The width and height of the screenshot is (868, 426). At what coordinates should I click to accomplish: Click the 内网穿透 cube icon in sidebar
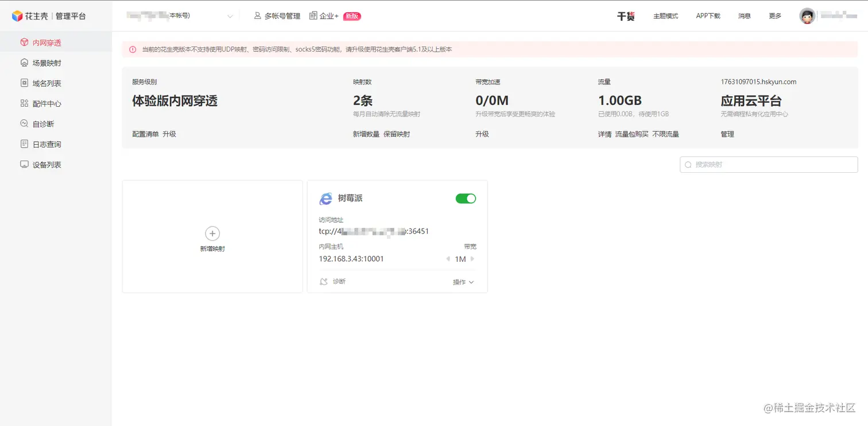(x=24, y=42)
